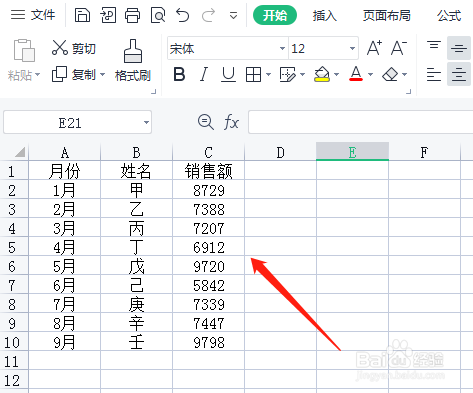Click the draw border pencil icon
Screen dimensions: 473x393
[288, 74]
